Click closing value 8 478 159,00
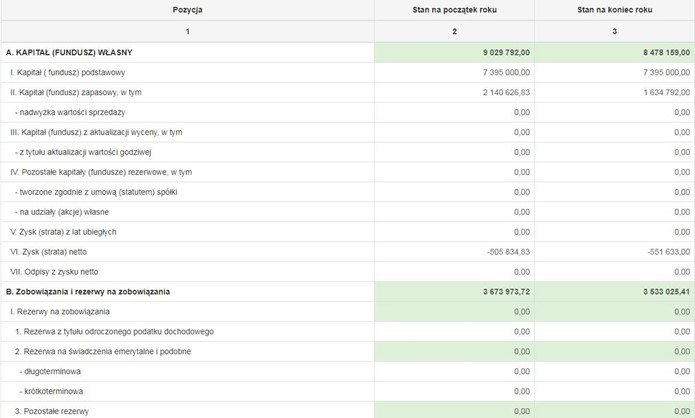The image size is (695, 418). coord(667,52)
